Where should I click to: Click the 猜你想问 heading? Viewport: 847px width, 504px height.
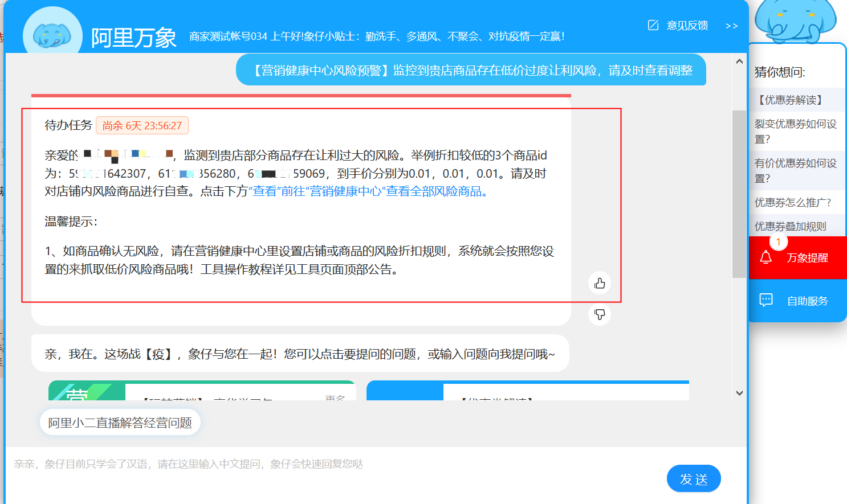780,72
